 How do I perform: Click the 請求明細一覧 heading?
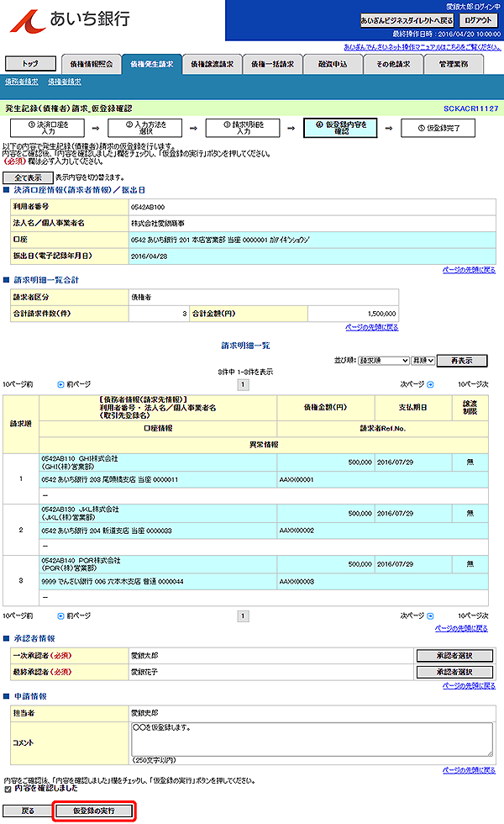245,346
